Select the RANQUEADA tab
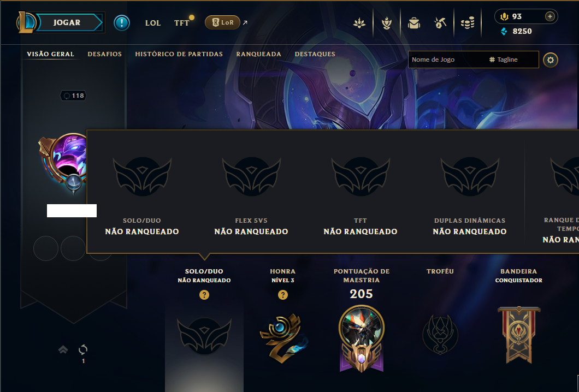 258,54
